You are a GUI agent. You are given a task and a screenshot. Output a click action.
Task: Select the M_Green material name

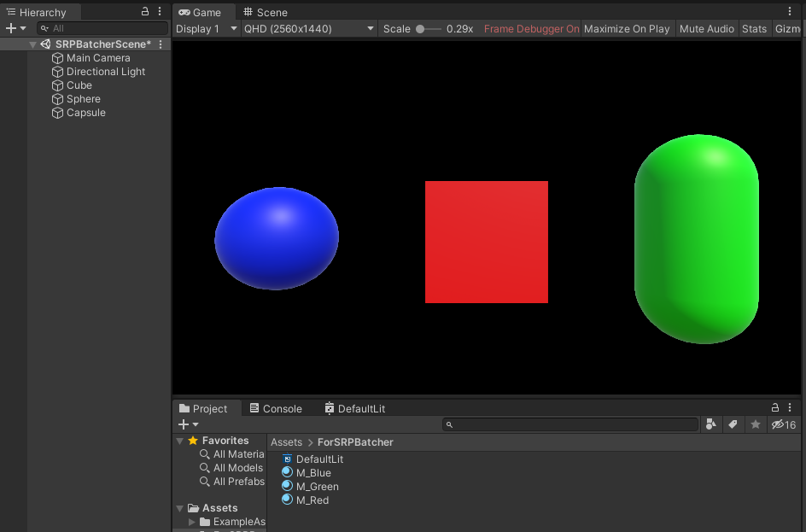317,487
